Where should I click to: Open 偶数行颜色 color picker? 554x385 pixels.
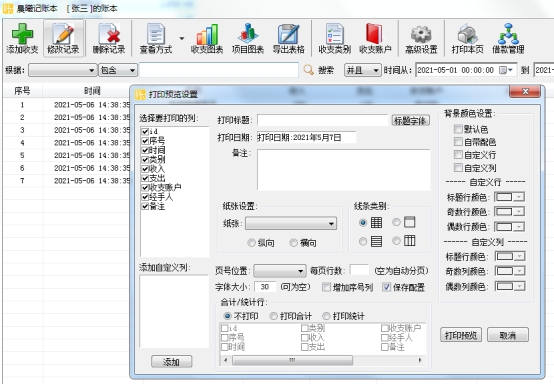click(x=509, y=227)
